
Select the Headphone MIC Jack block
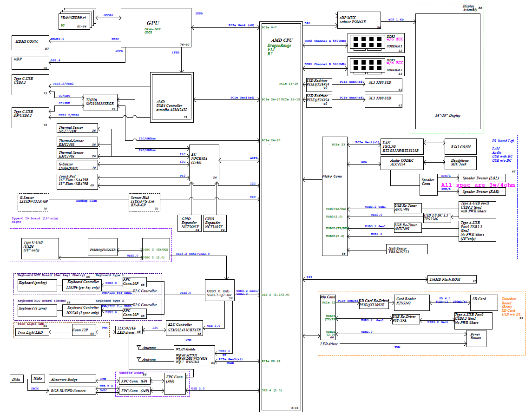pos(460,163)
